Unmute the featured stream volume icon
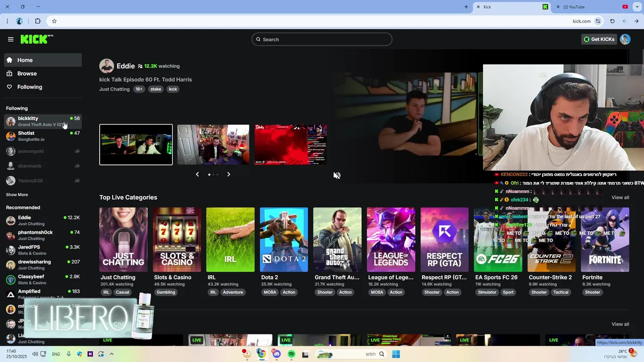 click(x=337, y=175)
